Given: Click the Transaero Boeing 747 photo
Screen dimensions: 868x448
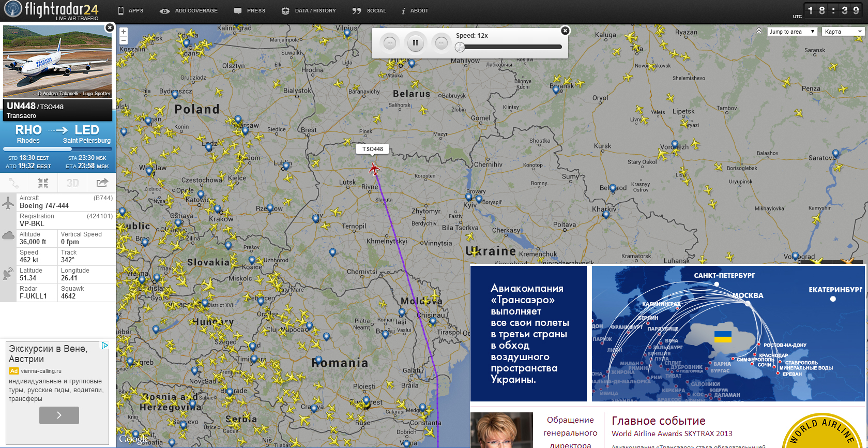Looking at the screenshot, I should point(57,61).
